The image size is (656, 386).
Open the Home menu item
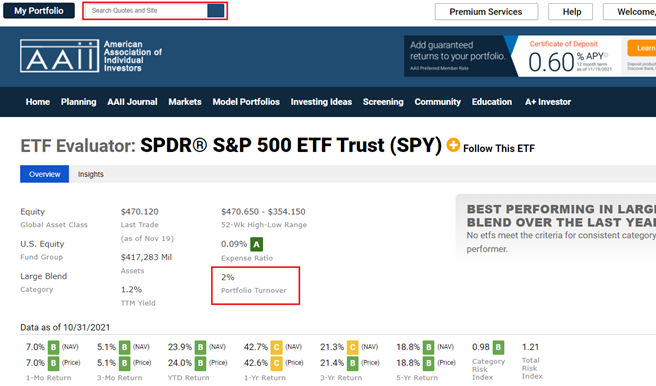pos(38,102)
